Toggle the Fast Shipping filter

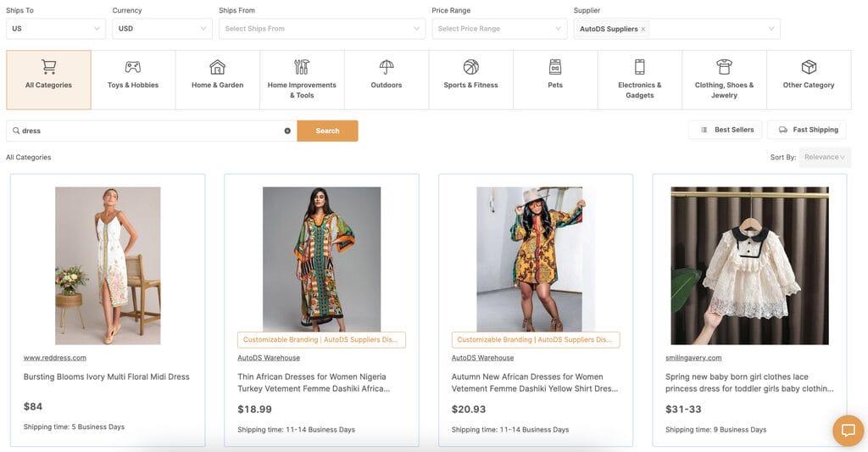click(x=807, y=130)
